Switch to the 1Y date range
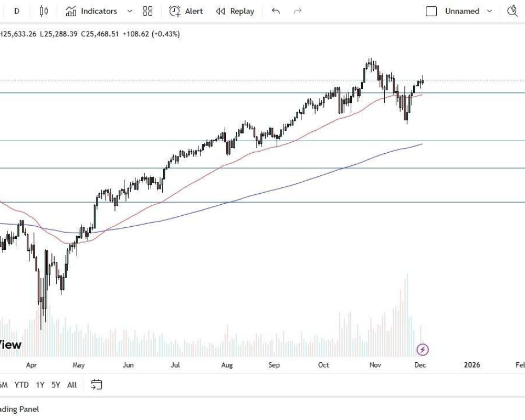Image resolution: width=525 pixels, height=420 pixels. click(x=40, y=385)
